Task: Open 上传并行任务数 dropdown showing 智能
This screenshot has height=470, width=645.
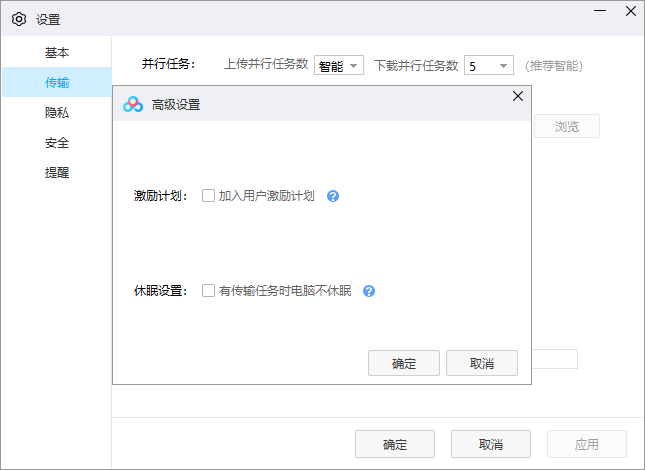Action: pyautogui.click(x=339, y=65)
